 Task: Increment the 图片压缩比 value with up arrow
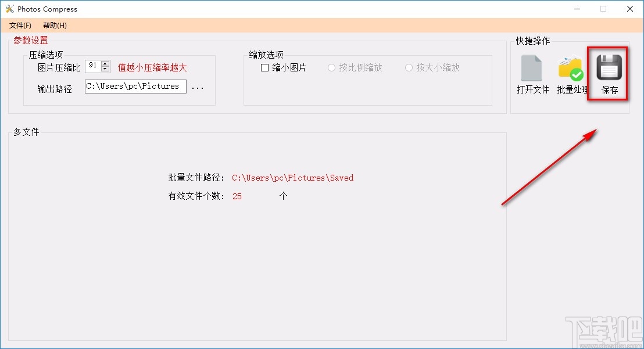pyautogui.click(x=105, y=63)
